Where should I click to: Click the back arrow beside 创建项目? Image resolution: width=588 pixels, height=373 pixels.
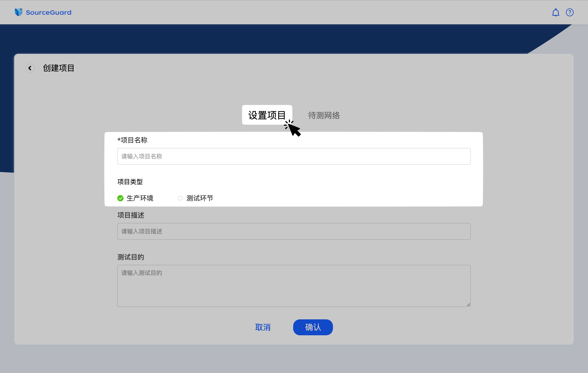pyautogui.click(x=30, y=68)
